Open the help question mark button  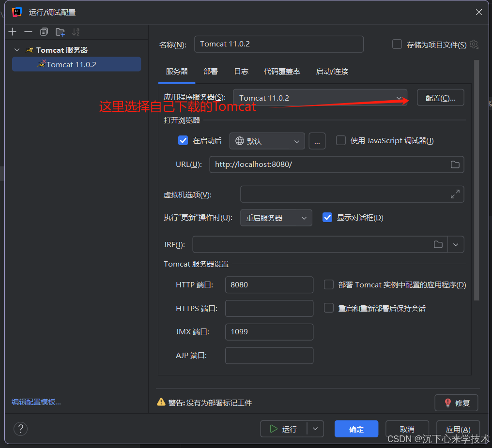click(21, 429)
